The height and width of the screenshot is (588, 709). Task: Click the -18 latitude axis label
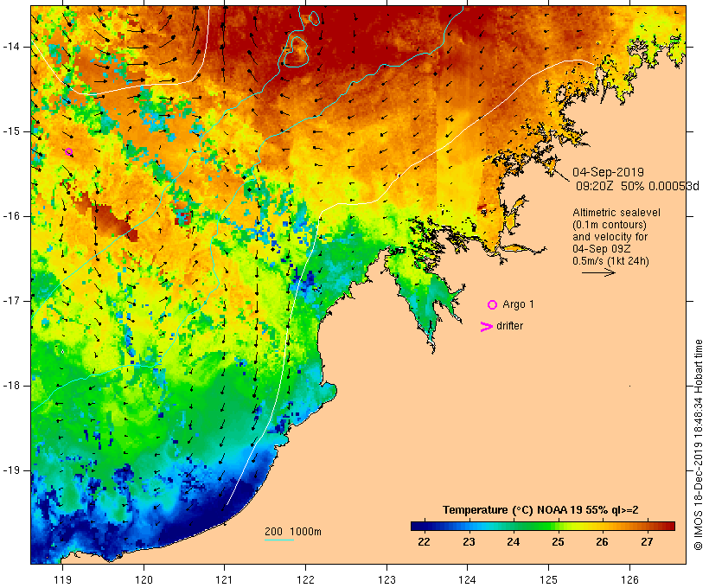(11, 386)
